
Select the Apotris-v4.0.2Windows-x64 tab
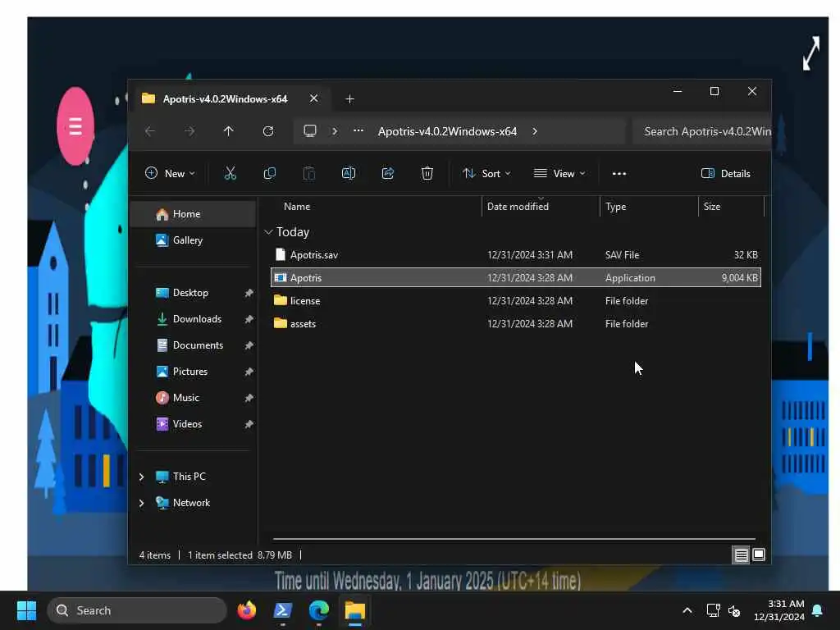pyautogui.click(x=225, y=98)
